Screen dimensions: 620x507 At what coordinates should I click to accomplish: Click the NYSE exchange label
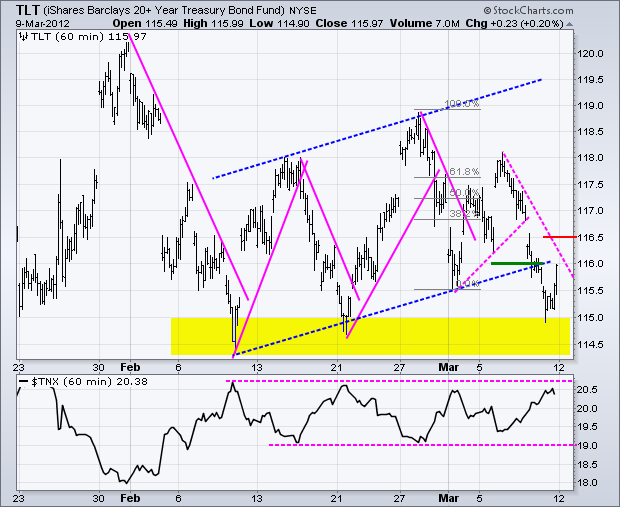302,11
